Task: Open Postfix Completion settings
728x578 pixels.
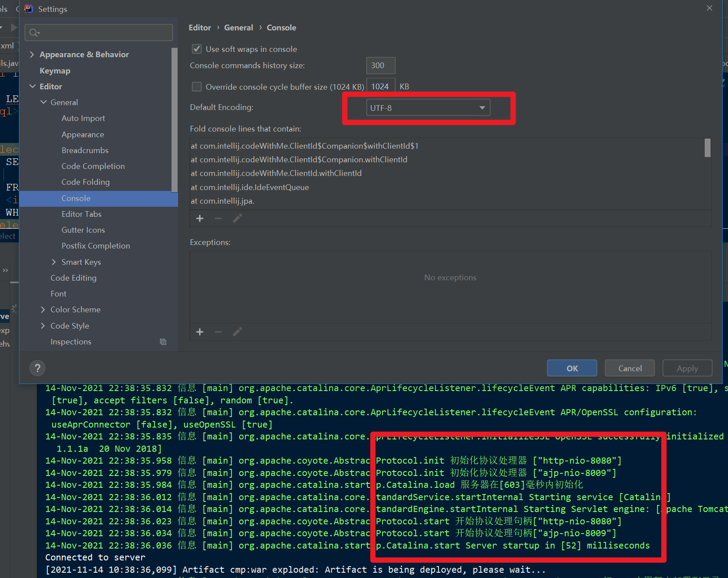Action: point(96,246)
